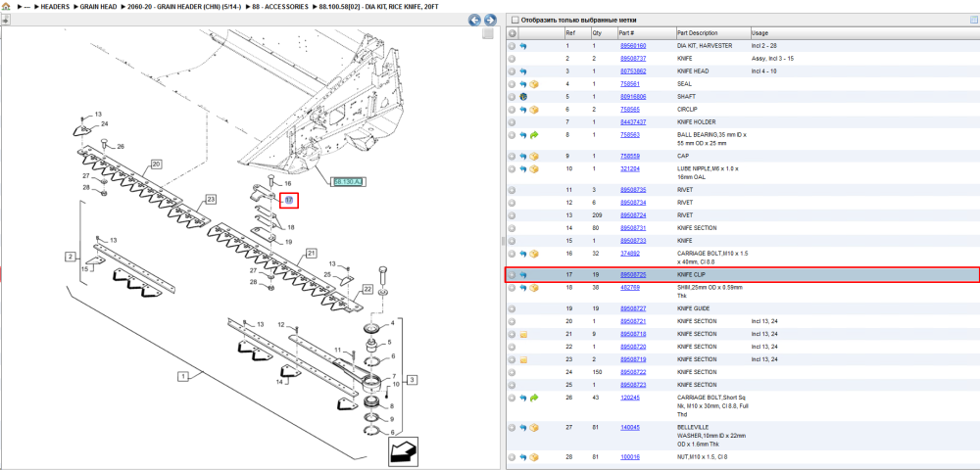Open the HEADERS breadcrumb level
980x470 pixels.
point(55,6)
